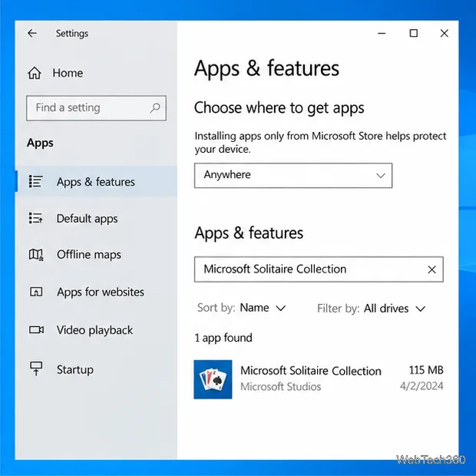Screen dimensions: 476x476
Task: Select the Offline maps icon
Action: click(36, 254)
